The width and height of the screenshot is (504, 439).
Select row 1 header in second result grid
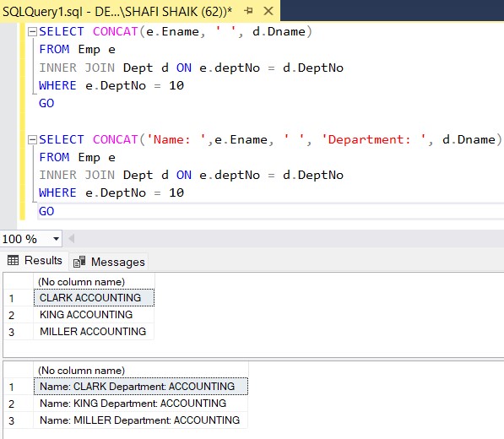pos(19,387)
